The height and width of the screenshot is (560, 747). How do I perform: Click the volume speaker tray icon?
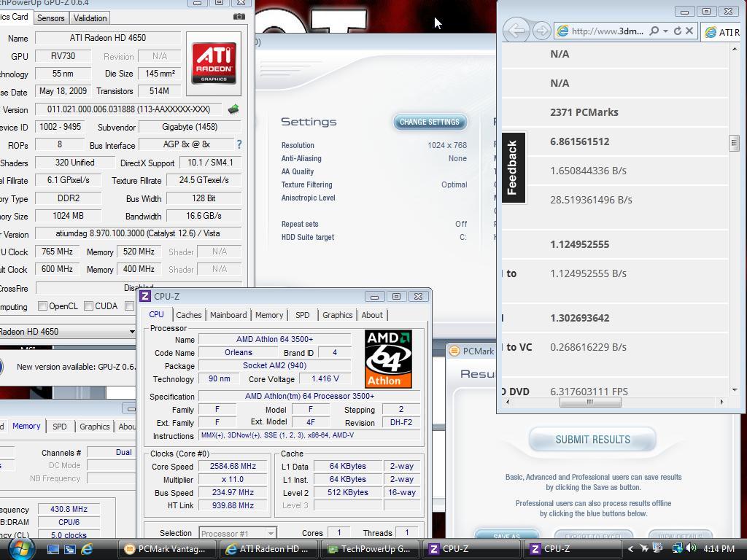692,548
